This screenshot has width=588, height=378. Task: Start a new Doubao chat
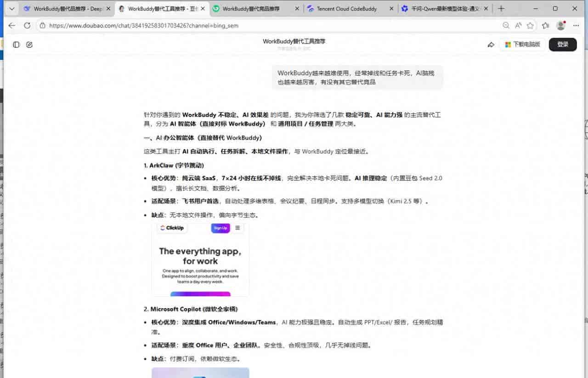pyautogui.click(x=29, y=45)
